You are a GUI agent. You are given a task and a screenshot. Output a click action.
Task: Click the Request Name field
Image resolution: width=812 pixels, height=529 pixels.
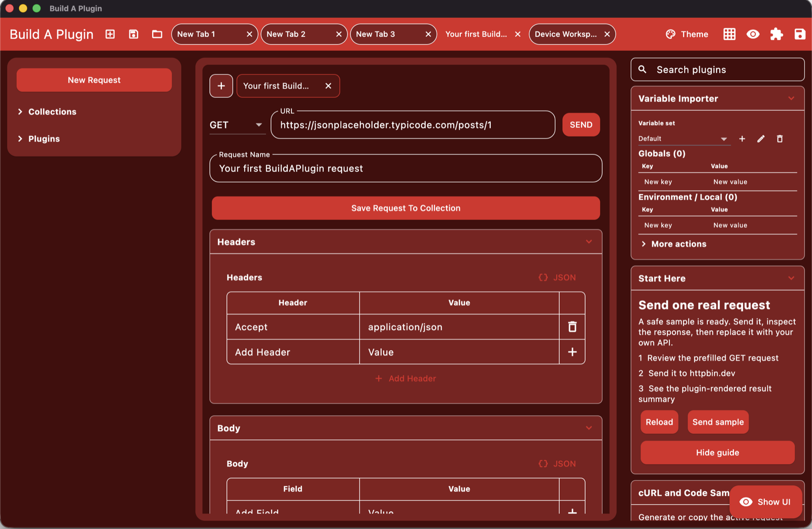405,168
